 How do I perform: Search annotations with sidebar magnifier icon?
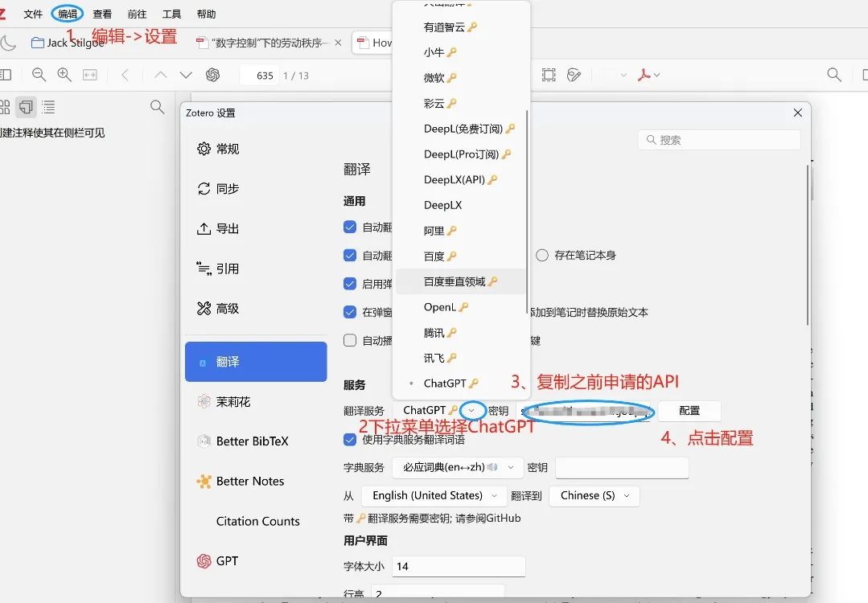tap(157, 107)
